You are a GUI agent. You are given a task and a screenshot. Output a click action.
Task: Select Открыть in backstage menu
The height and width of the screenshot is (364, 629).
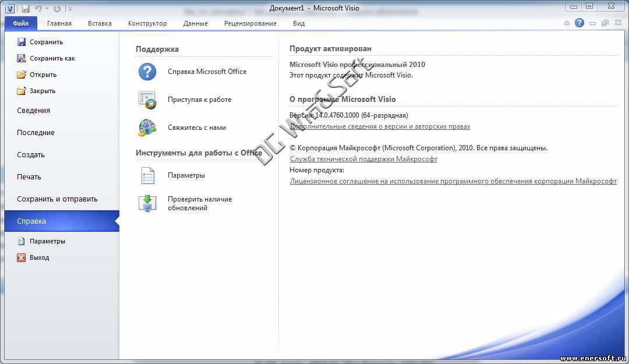[43, 75]
